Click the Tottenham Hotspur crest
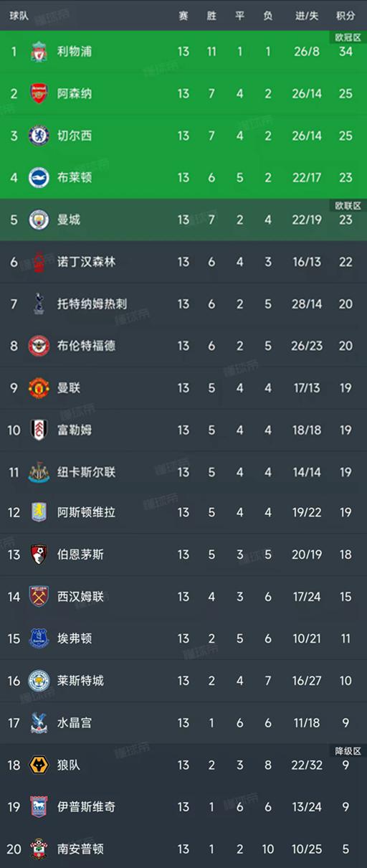This screenshot has height=868, width=367. pyautogui.click(x=39, y=303)
